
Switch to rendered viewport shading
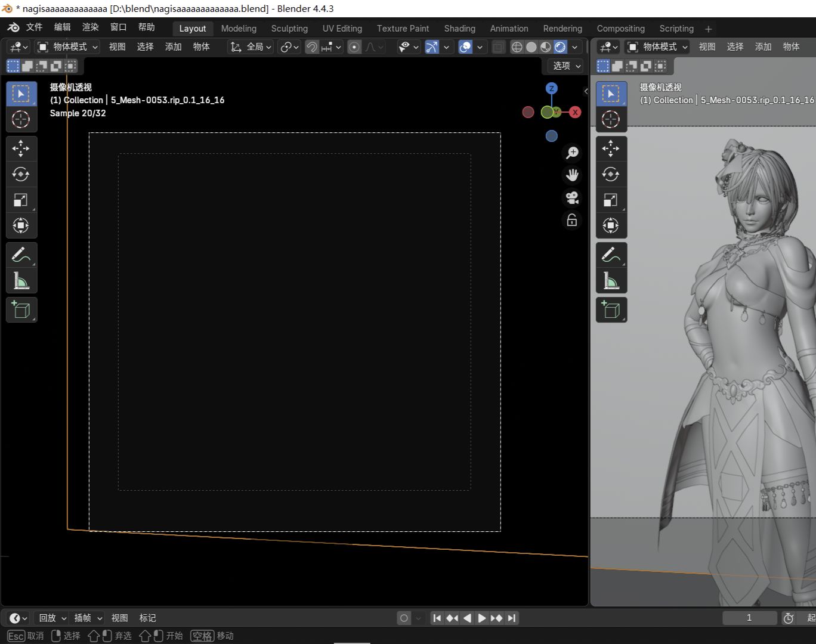[560, 47]
